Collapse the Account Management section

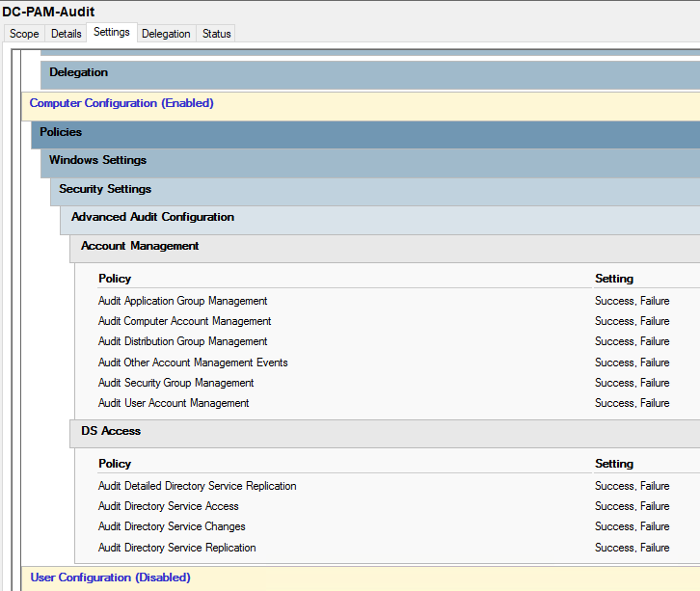140,246
